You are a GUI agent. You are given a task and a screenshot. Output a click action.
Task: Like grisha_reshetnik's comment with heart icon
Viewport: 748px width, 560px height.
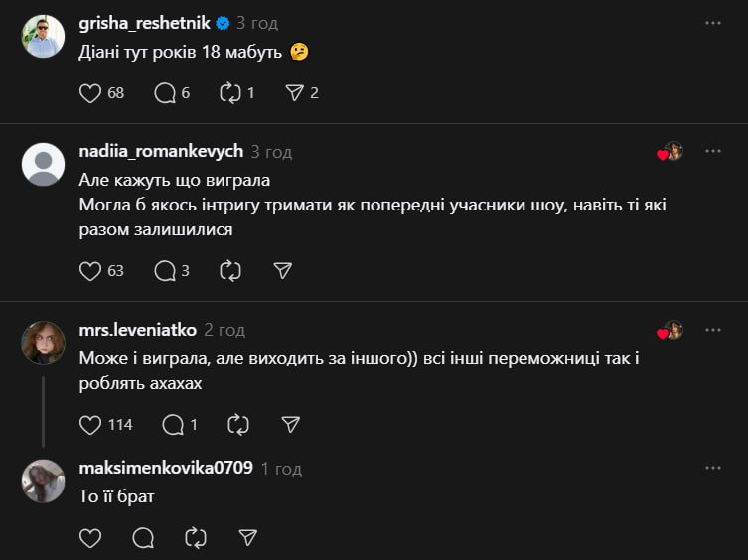pyautogui.click(x=90, y=93)
